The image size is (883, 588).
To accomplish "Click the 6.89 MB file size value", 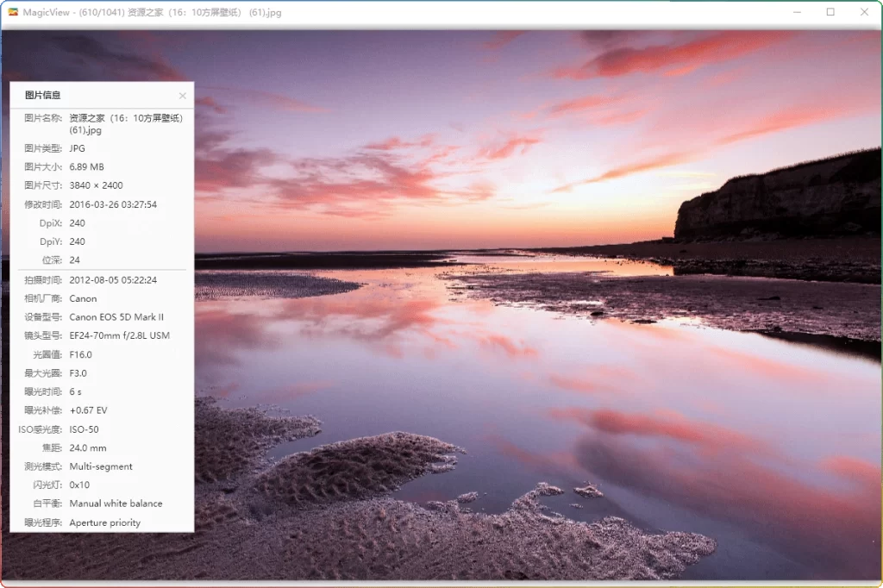I will click(x=88, y=166).
